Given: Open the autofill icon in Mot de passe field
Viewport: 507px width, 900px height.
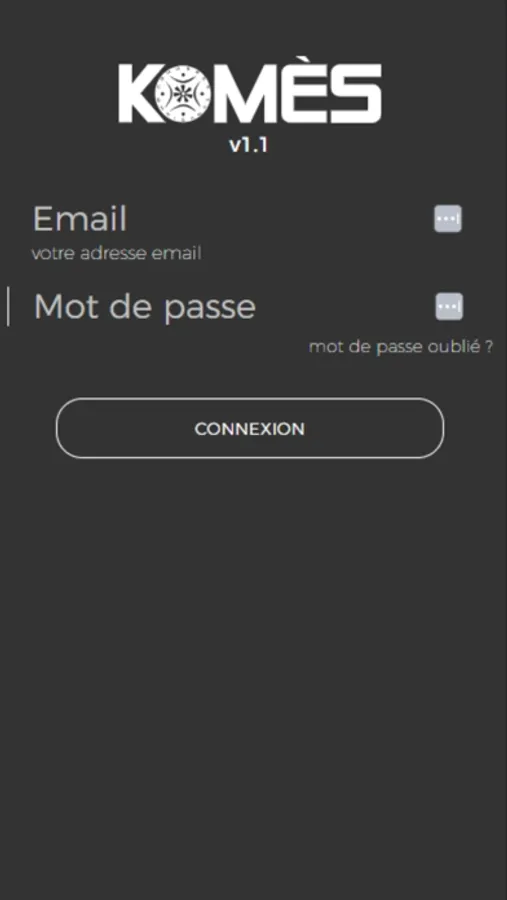Looking at the screenshot, I should pos(449,307).
